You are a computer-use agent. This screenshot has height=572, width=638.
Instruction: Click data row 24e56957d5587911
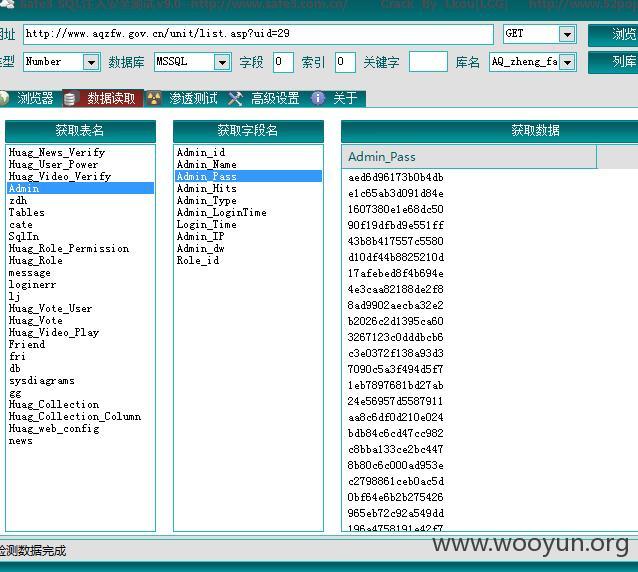pos(395,401)
